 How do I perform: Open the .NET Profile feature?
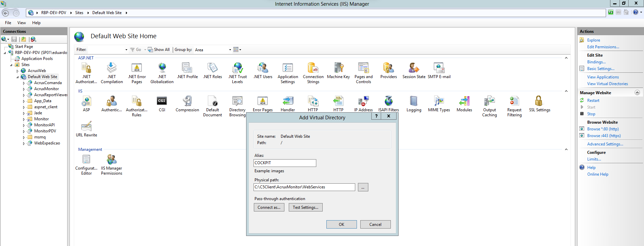tap(187, 70)
